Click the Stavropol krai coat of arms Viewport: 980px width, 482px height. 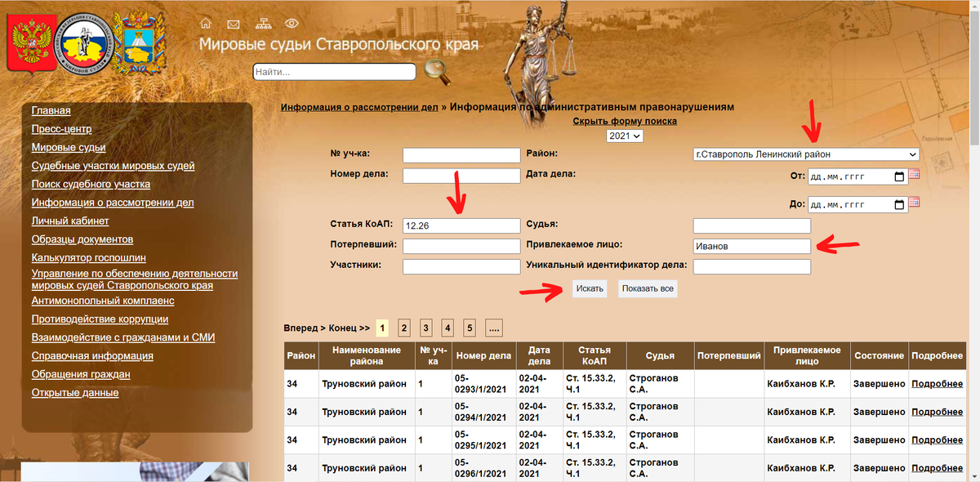tap(139, 42)
